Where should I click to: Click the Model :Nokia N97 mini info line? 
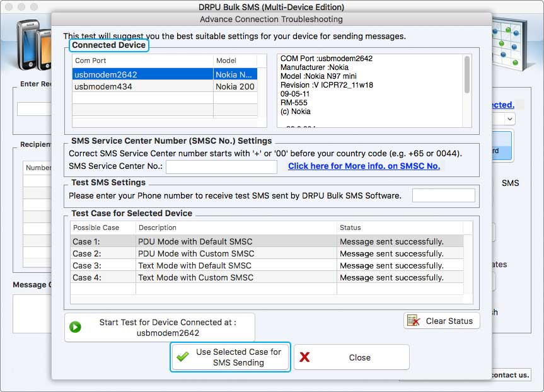tap(318, 76)
